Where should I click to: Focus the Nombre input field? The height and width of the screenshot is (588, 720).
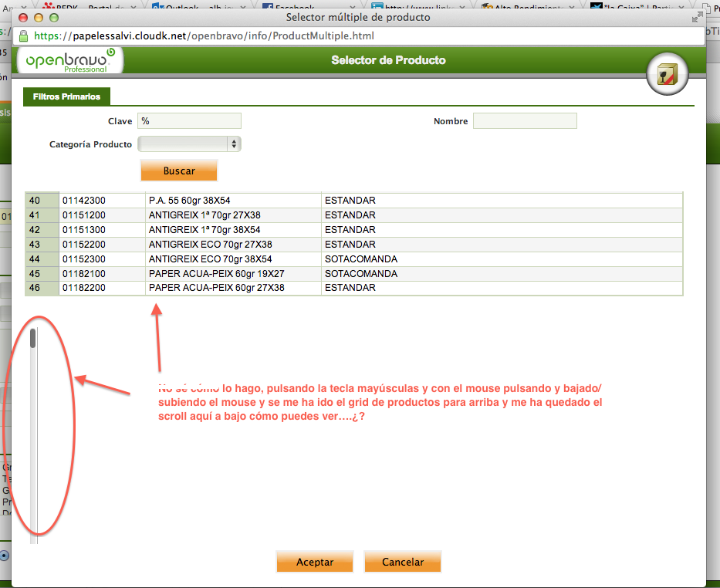525,121
